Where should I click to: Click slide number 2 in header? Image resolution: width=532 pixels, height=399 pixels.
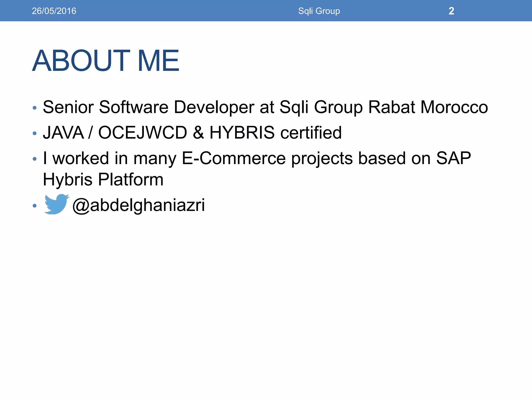[x=451, y=11]
